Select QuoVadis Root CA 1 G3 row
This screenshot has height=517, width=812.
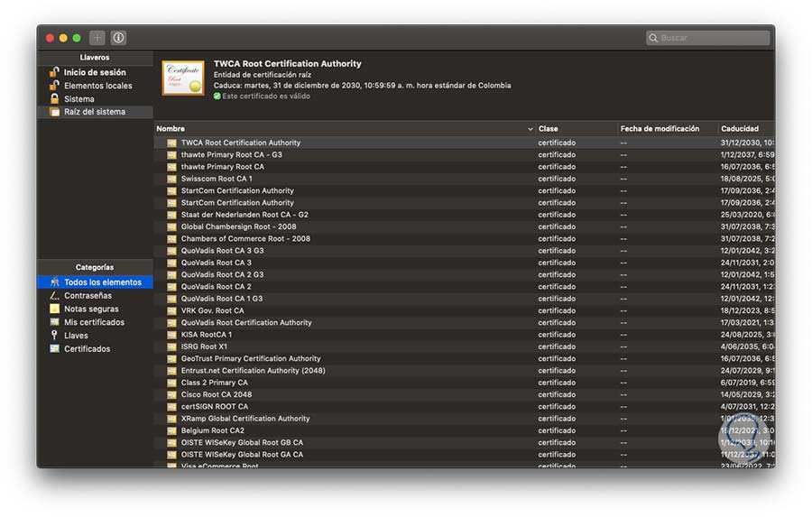click(465, 299)
